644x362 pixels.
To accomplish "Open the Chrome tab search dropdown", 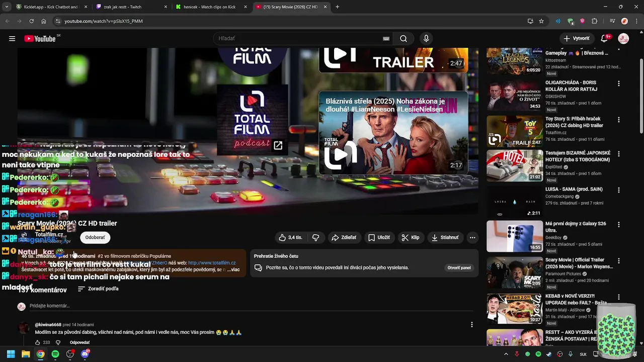I will pyautogui.click(x=7, y=7).
